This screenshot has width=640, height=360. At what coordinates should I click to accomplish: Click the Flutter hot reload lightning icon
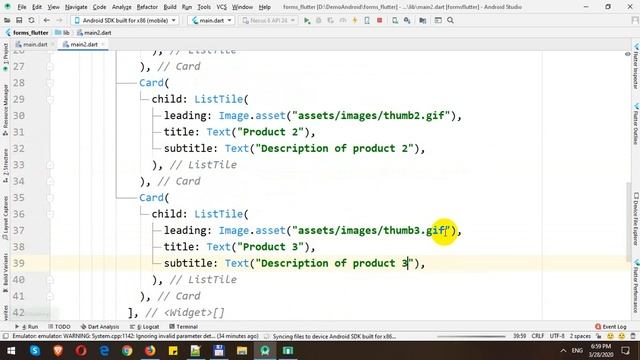[355, 20]
